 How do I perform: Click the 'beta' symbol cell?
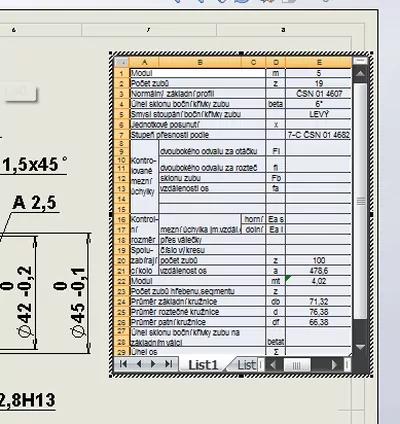coord(276,104)
